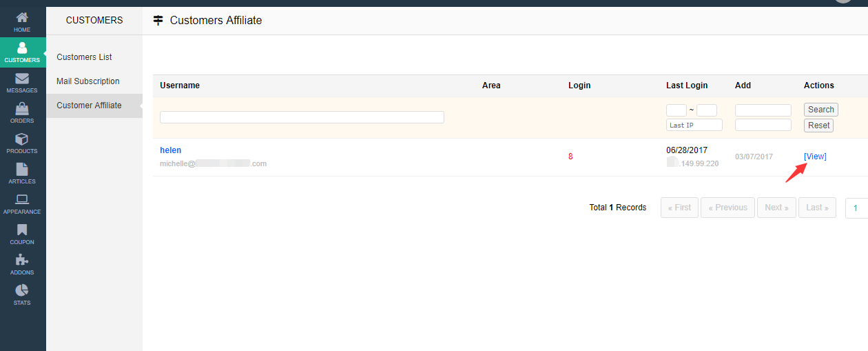Open the Orders shopping bag icon
Image resolution: width=868 pixels, height=351 pixels.
pos(22,109)
